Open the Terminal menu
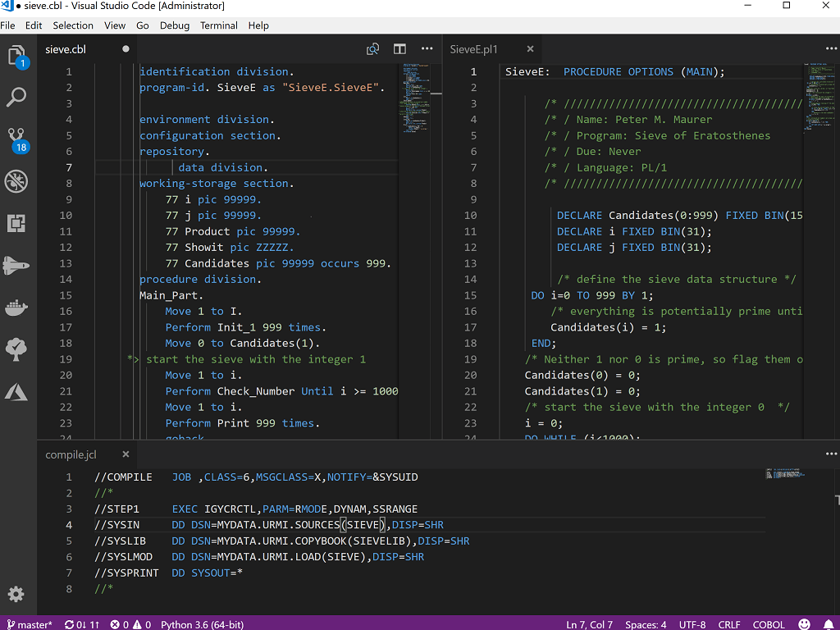The height and width of the screenshot is (630, 840). pyautogui.click(x=218, y=25)
